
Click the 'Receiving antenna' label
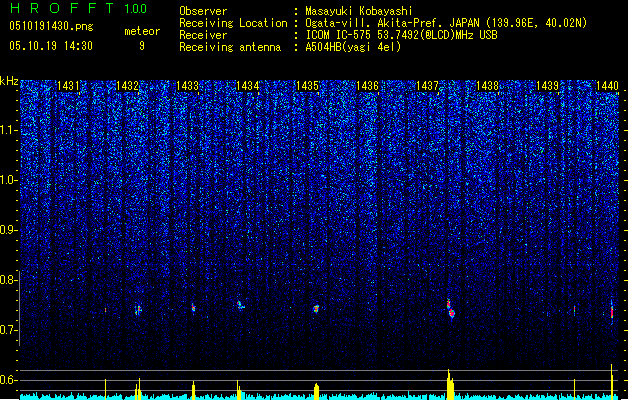coord(230,47)
